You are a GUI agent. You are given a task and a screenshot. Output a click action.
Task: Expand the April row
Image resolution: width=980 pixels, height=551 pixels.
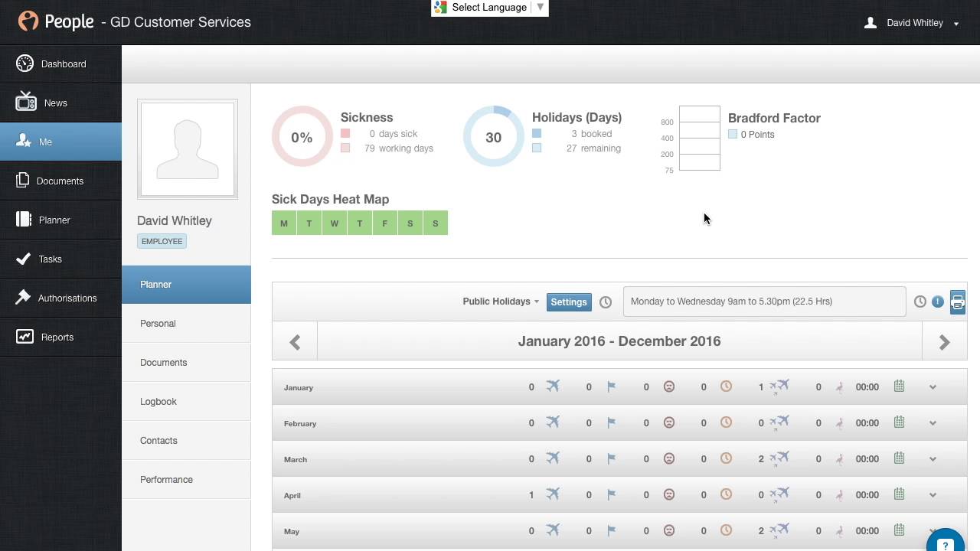[x=933, y=495]
